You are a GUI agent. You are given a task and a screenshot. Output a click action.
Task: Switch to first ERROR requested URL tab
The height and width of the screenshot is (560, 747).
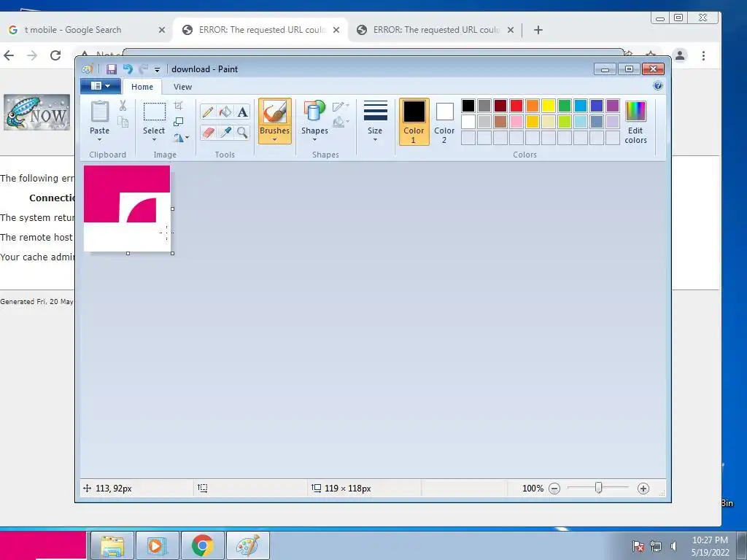(262, 29)
